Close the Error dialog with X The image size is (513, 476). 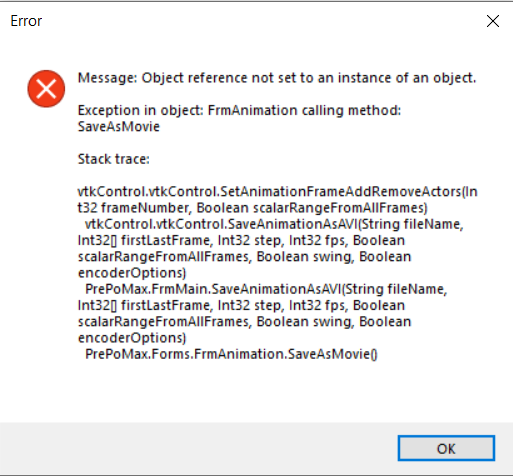coord(492,21)
